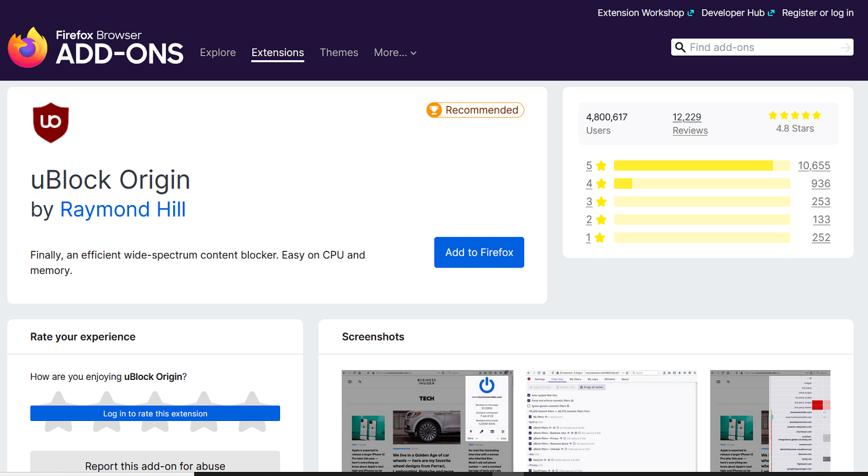The height and width of the screenshot is (476, 868).
Task: Open Raymond Hill's developer profile
Action: [123, 209]
